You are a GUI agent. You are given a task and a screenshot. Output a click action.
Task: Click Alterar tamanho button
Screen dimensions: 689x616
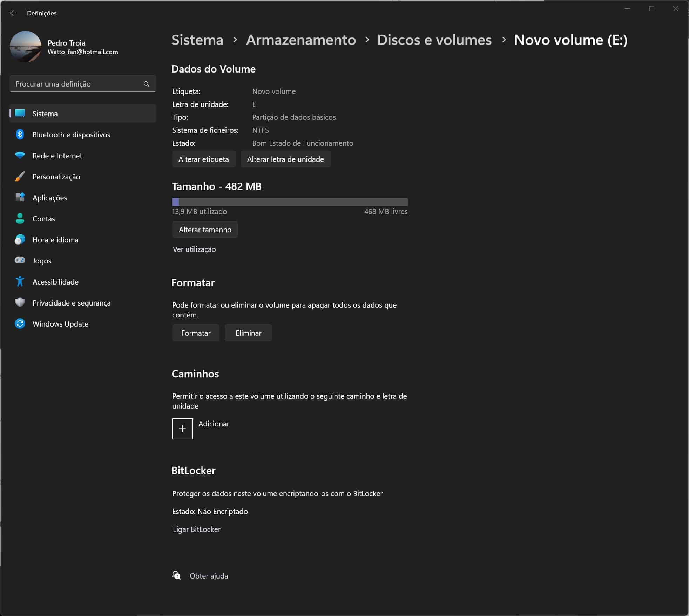tap(205, 230)
